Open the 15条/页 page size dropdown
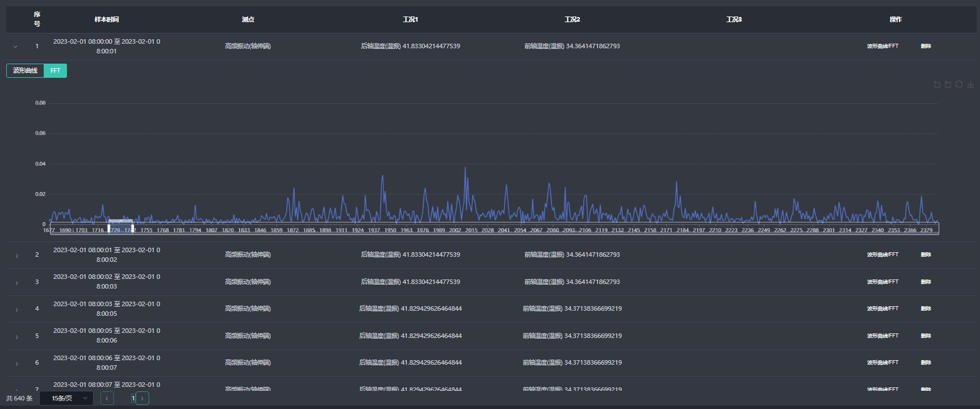The height and width of the screenshot is (409, 980). (x=66, y=398)
